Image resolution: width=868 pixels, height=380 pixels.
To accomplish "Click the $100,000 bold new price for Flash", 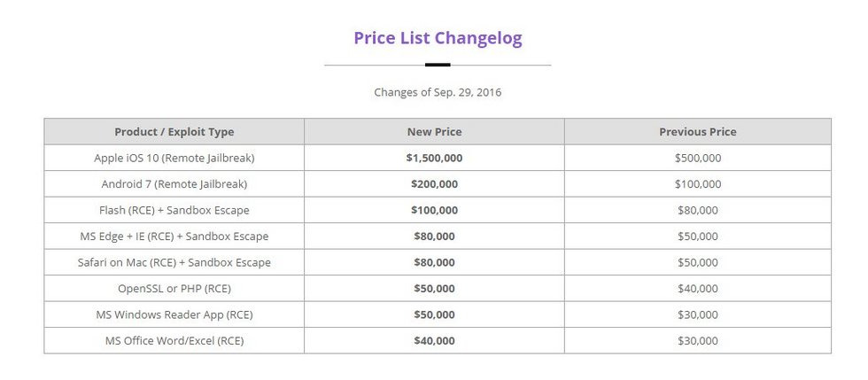I will pyautogui.click(x=434, y=210).
